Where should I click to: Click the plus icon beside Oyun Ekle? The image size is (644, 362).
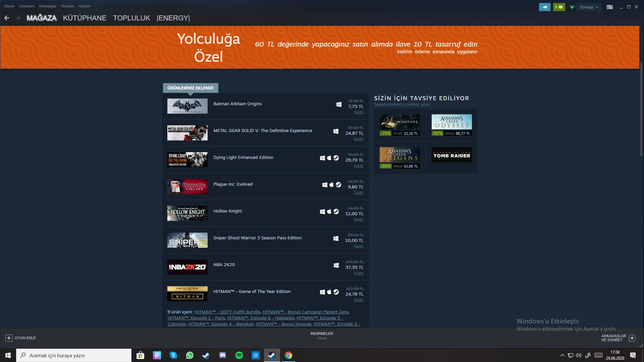coord(9,338)
